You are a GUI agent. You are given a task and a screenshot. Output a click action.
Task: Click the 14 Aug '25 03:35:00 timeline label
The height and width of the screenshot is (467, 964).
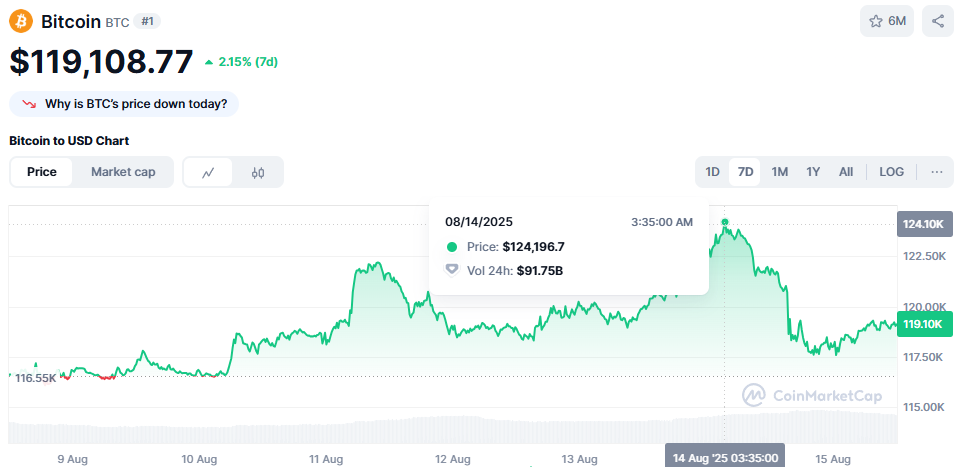tap(724, 458)
